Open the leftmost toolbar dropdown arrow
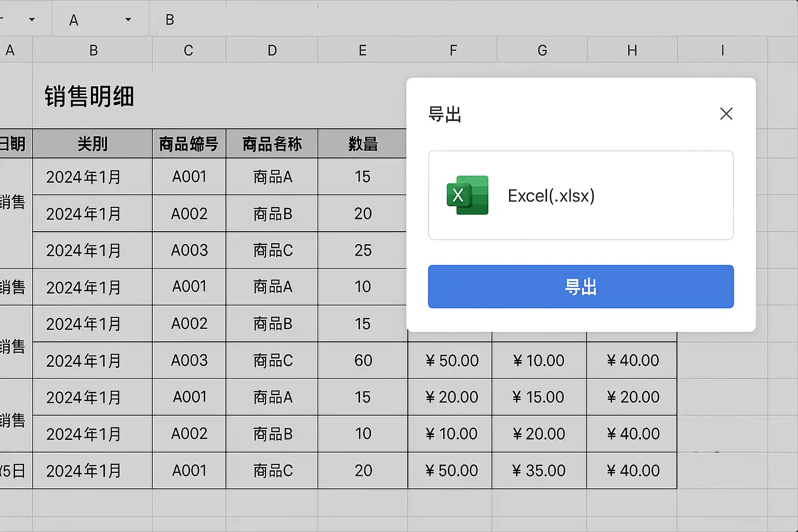This screenshot has height=532, width=798. 32,20
